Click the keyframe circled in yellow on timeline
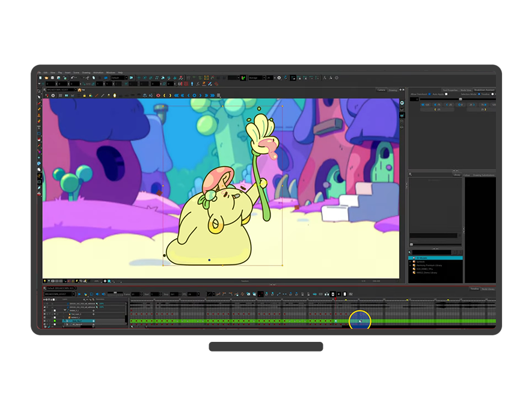Viewport: 532px width, 399px height. 359,322
